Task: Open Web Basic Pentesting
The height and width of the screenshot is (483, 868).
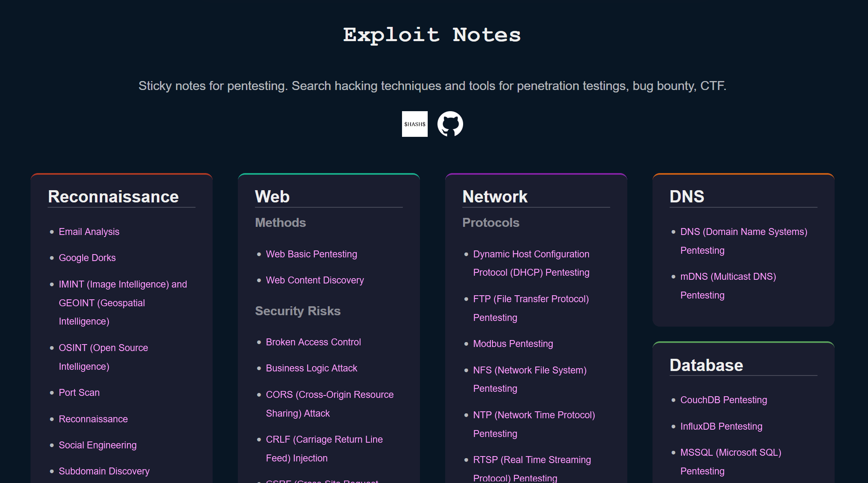Action: [311, 254]
